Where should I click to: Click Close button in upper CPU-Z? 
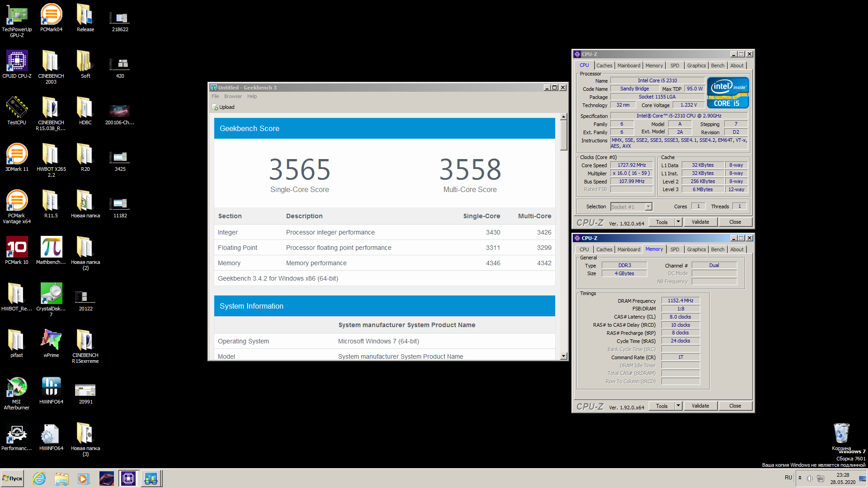(735, 222)
